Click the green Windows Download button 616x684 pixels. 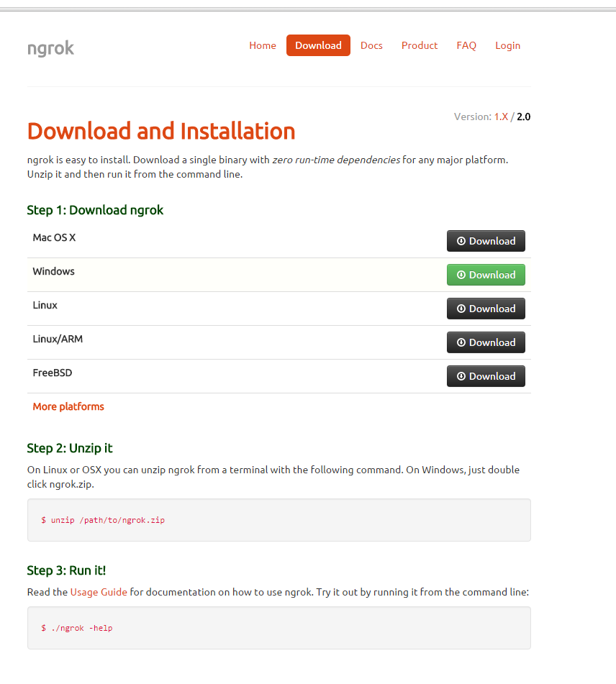pos(486,275)
